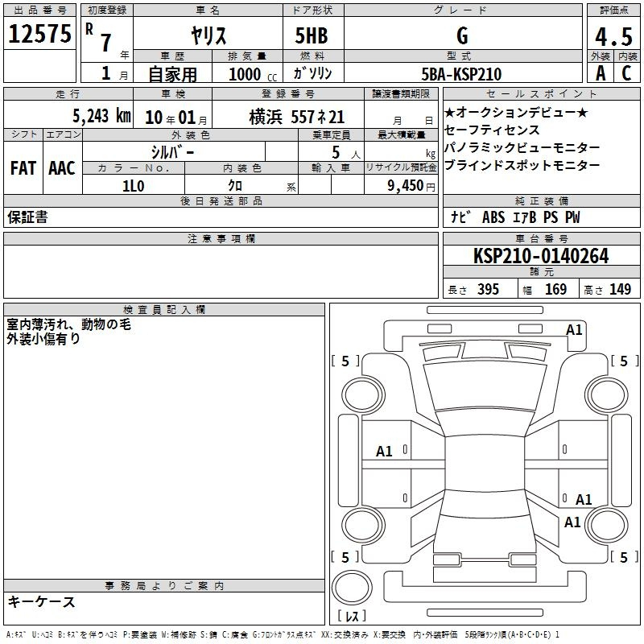Click the 保証書 text entry

click(27, 217)
